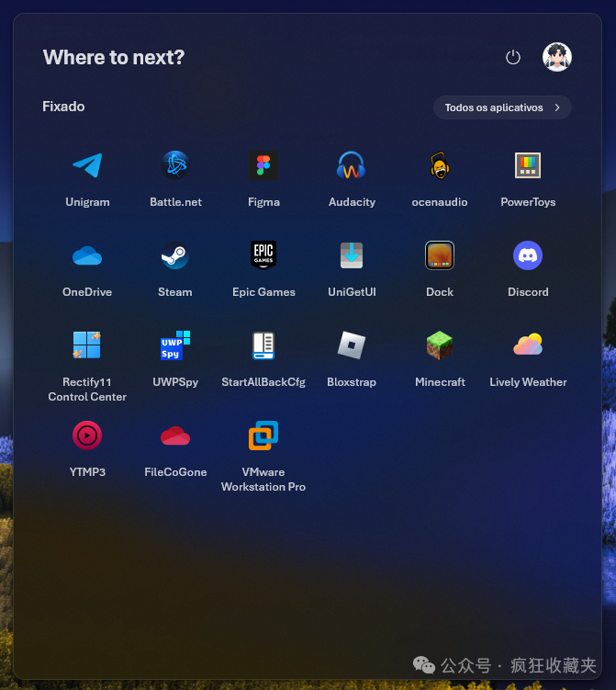
Task: Open the Dock app icon
Action: click(x=440, y=255)
